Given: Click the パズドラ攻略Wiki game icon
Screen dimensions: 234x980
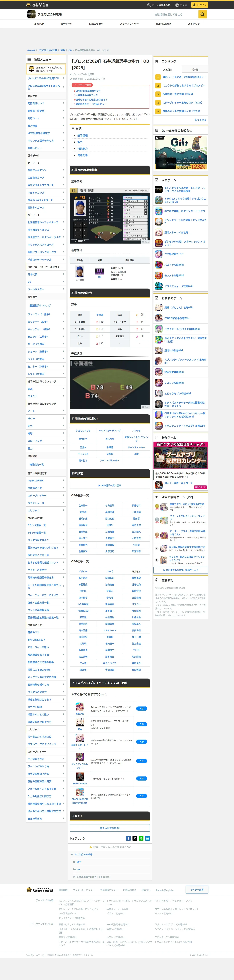Looking at the screenshot, I should click(x=159, y=264).
